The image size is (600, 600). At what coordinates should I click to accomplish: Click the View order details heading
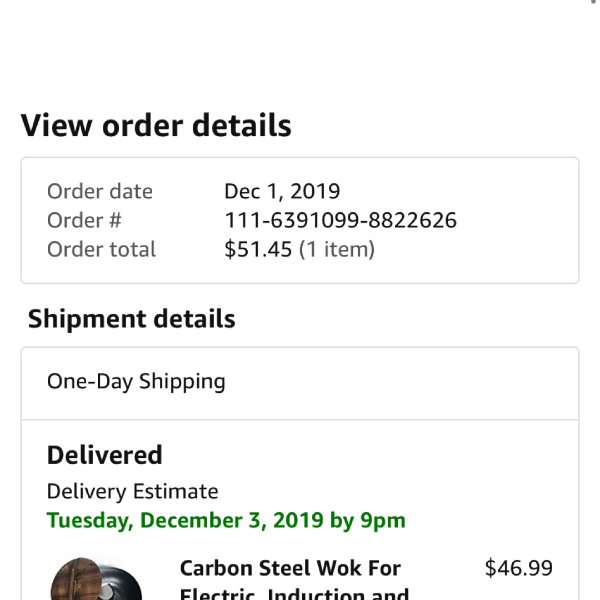coord(156,126)
